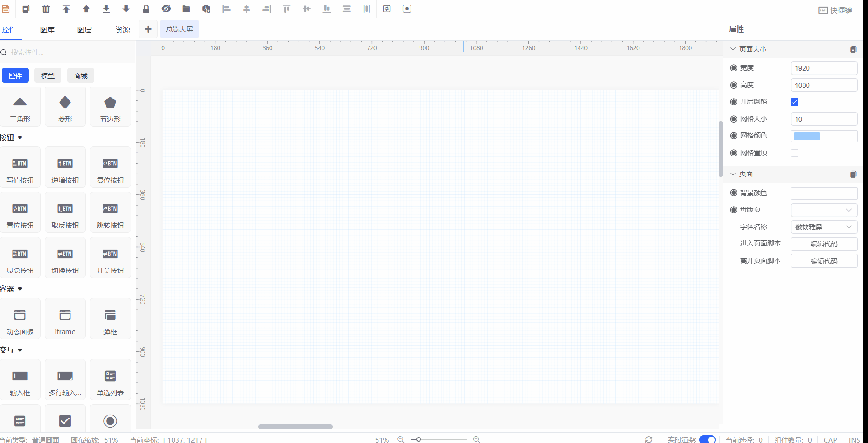Click the lock icon in toolbar
This screenshot has height=443, width=868.
(x=146, y=9)
